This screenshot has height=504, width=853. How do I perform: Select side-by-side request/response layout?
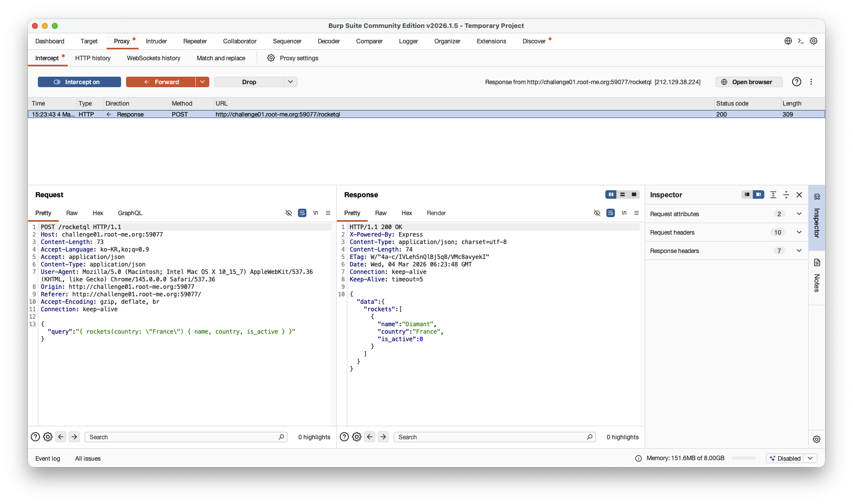point(611,194)
